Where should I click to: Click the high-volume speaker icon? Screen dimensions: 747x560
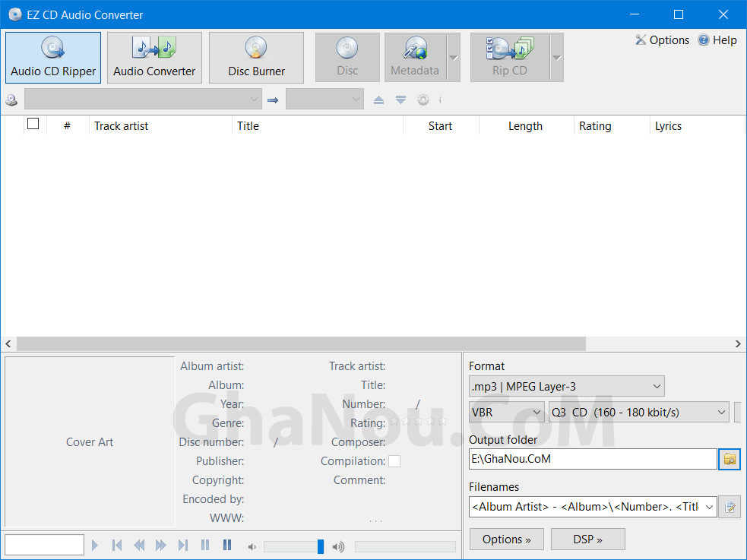pyautogui.click(x=338, y=546)
